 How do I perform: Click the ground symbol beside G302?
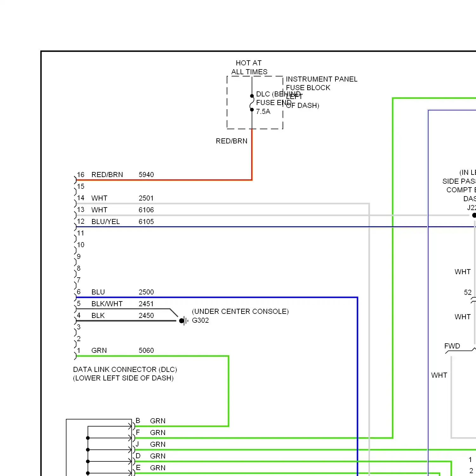184,321
